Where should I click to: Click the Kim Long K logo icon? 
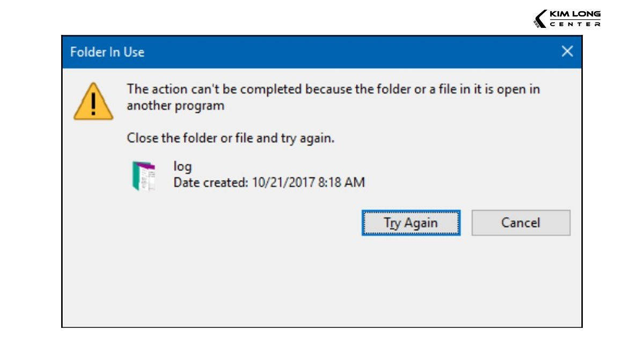click(x=540, y=19)
